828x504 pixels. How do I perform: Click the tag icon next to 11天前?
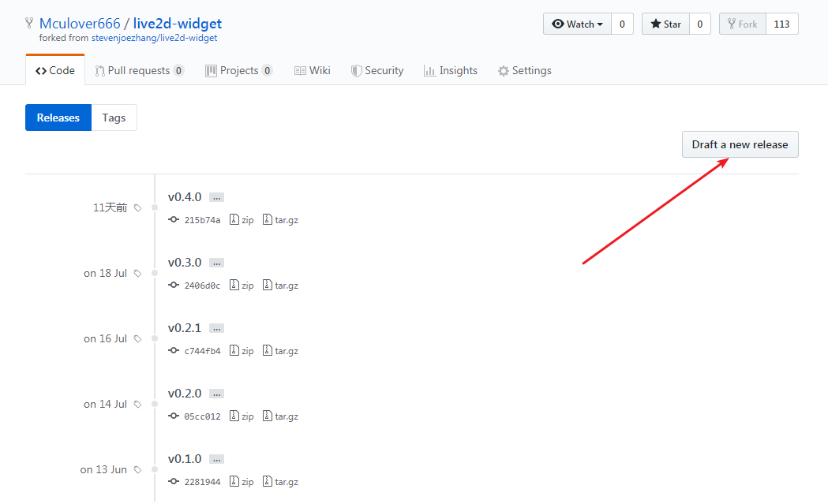pos(138,208)
